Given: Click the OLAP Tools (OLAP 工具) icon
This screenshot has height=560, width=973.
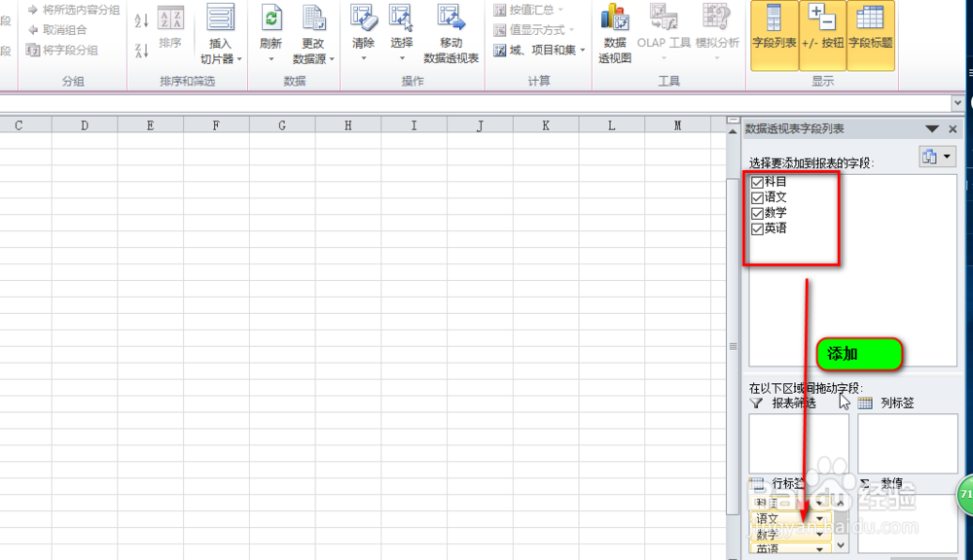Looking at the screenshot, I should (x=664, y=17).
